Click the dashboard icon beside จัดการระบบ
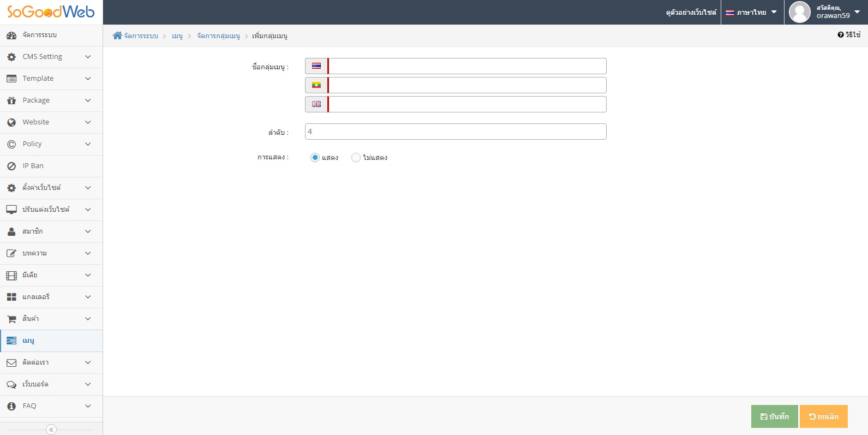This screenshot has height=435, width=868. tap(11, 35)
